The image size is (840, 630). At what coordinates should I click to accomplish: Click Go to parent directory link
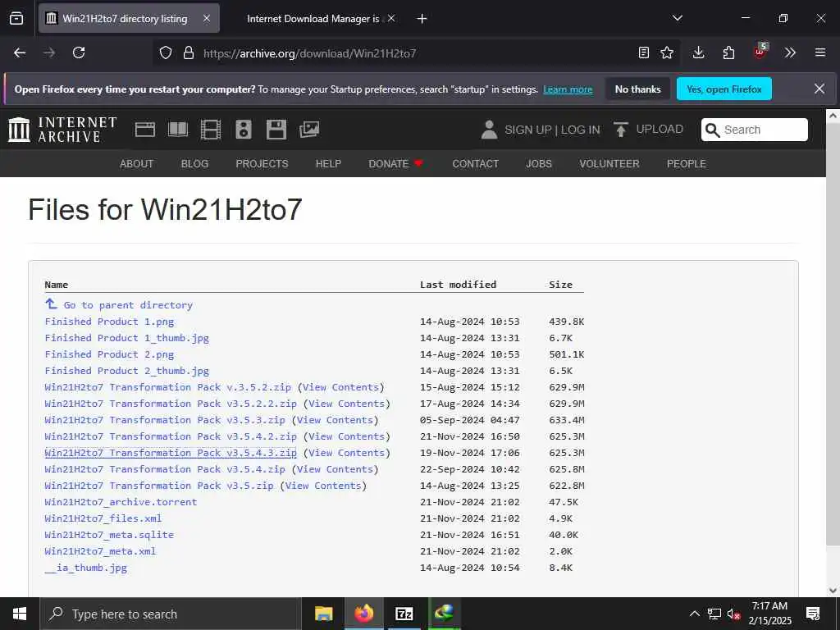(x=128, y=305)
